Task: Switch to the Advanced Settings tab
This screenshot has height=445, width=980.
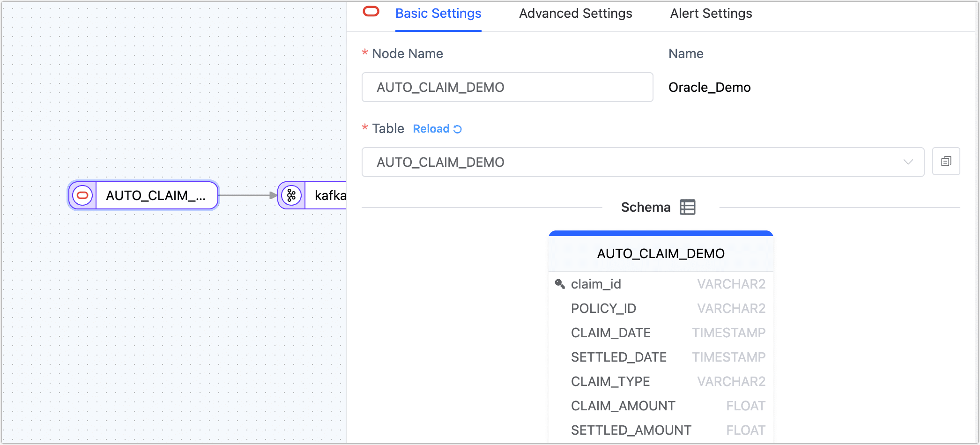Action: tap(575, 14)
